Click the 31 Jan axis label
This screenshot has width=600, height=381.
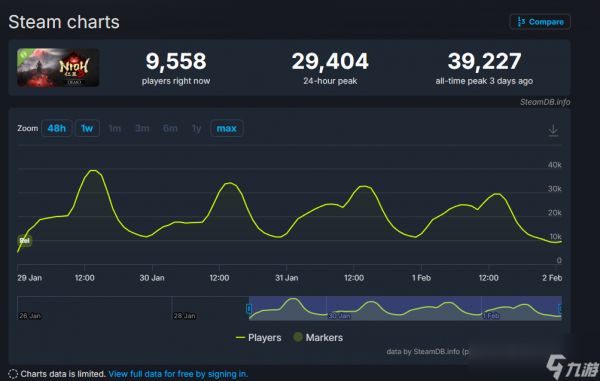click(287, 278)
